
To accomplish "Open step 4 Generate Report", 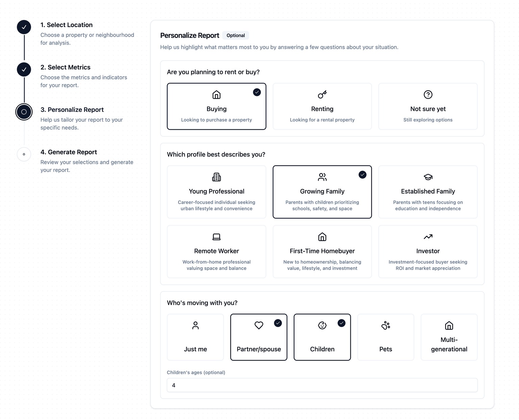I will coord(24,154).
